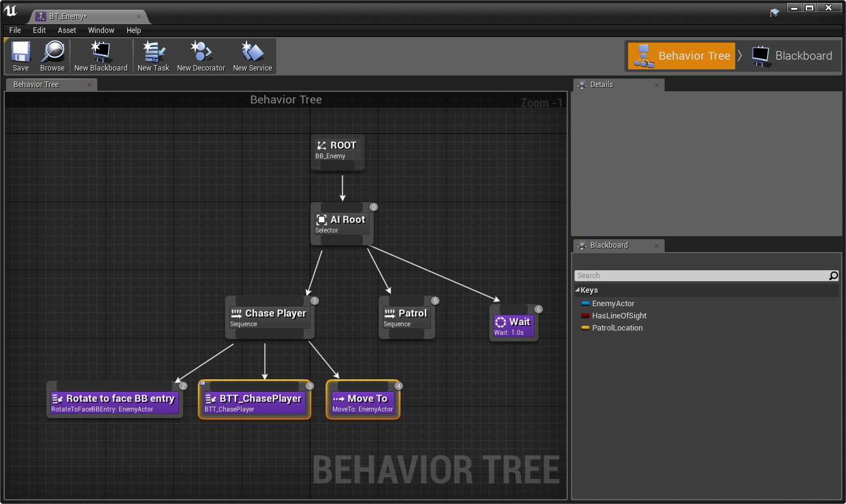The image size is (846, 504).
Task: Click the search magnifier in Blackboard panel
Action: click(x=833, y=276)
